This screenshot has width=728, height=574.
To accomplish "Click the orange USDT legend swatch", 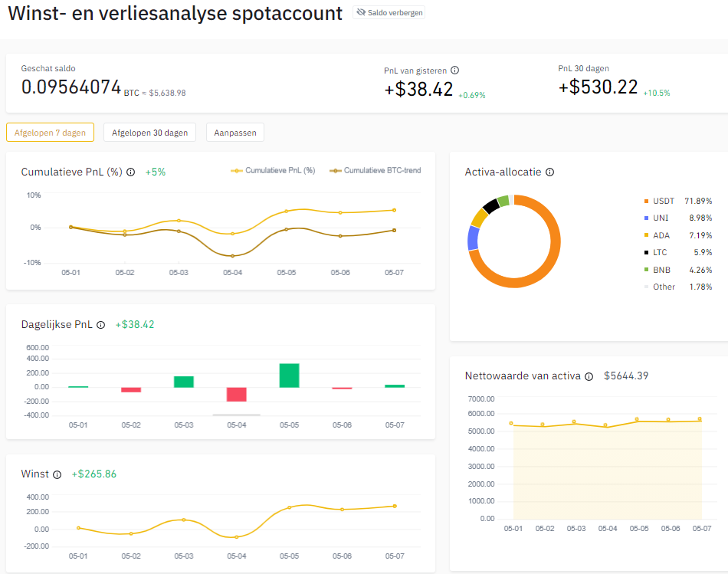I will click(x=646, y=202).
